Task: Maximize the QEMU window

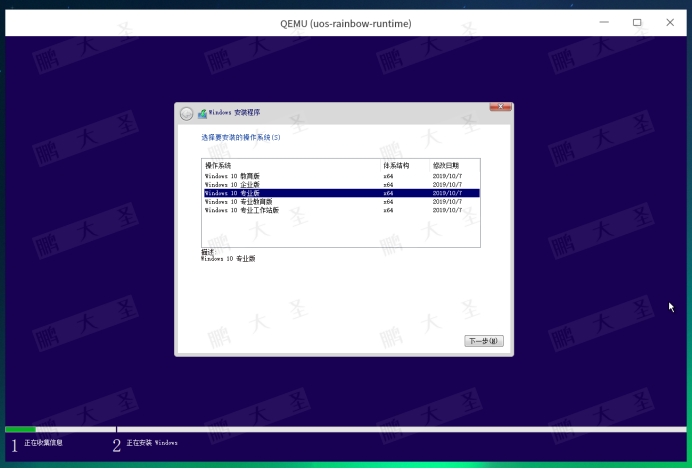Action: tap(637, 22)
